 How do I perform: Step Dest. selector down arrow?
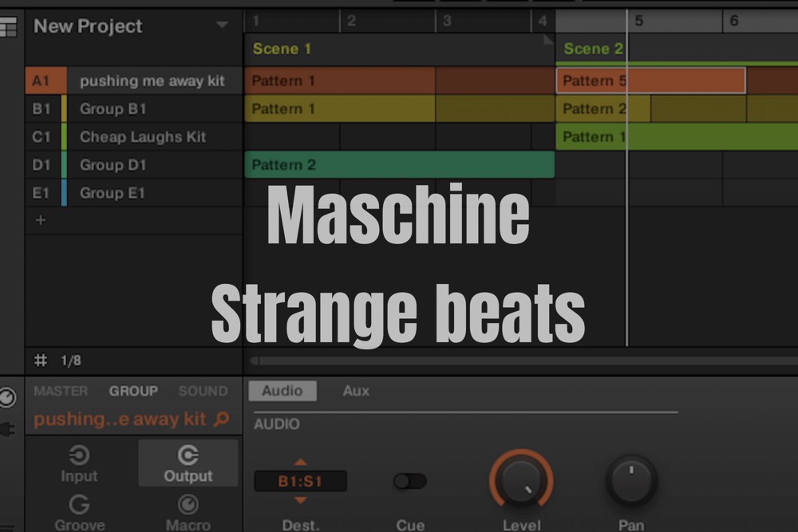point(301,500)
